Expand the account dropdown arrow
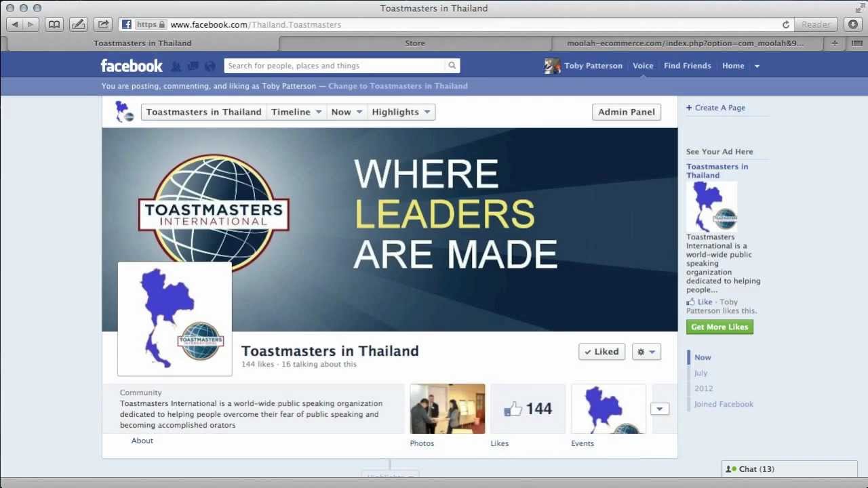This screenshot has height=488, width=868. (x=757, y=66)
